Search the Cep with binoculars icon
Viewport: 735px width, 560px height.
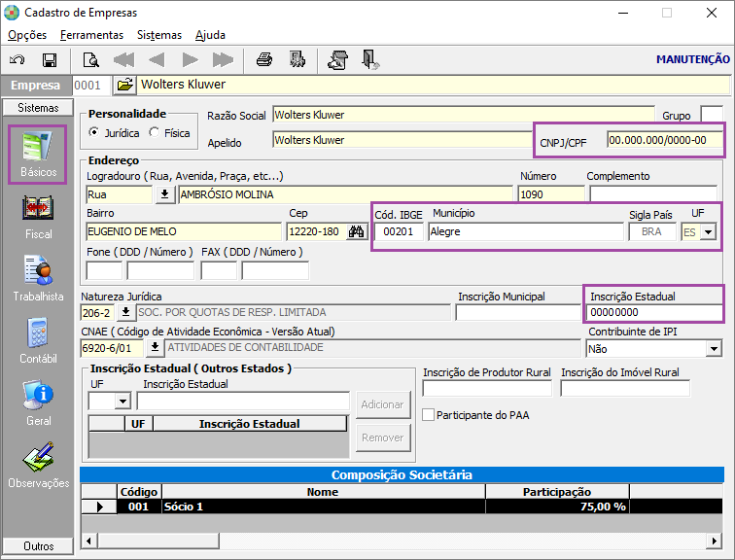tap(356, 231)
